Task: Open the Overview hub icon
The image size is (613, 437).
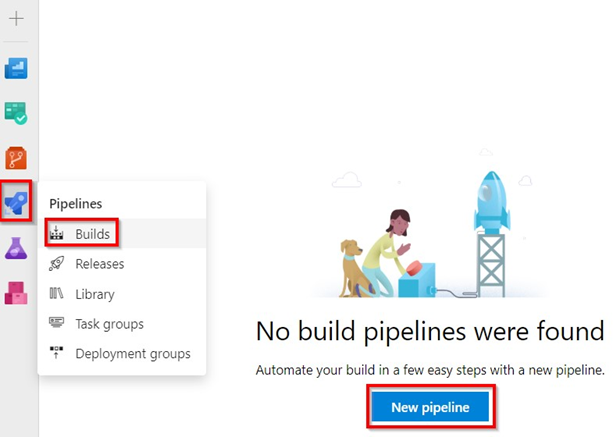Action: tap(16, 68)
